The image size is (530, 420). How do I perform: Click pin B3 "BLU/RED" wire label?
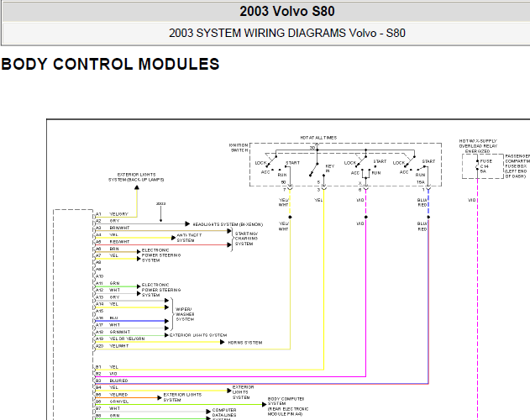(118, 381)
